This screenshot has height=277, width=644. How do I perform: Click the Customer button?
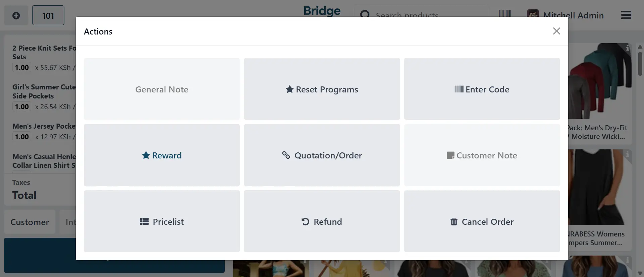30,222
